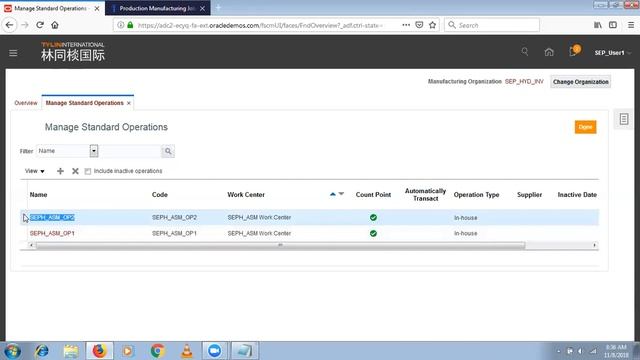Close the Manage Standard Operations page tab
The image size is (640, 360).
click(x=129, y=103)
